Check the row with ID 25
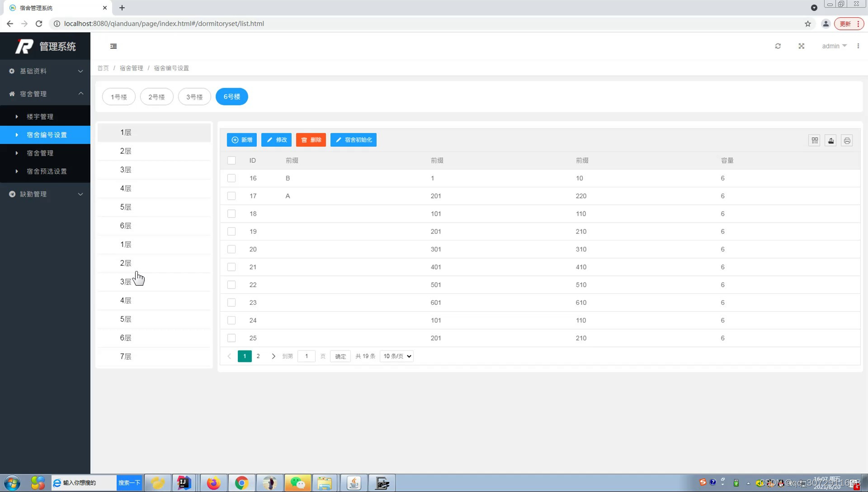 [231, 338]
